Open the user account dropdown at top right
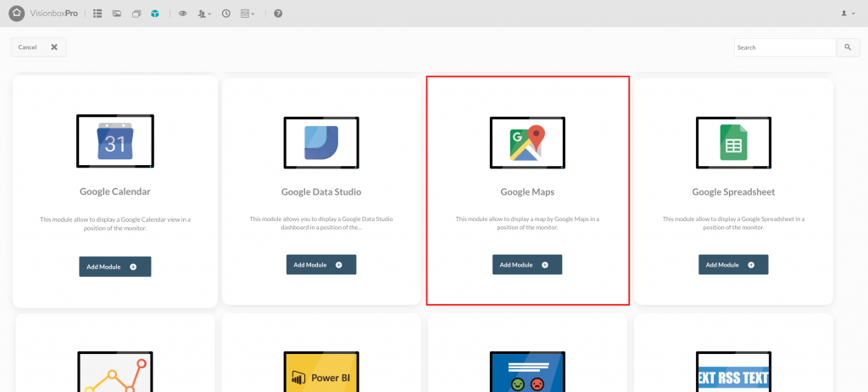This screenshot has height=392, width=868. (848, 14)
